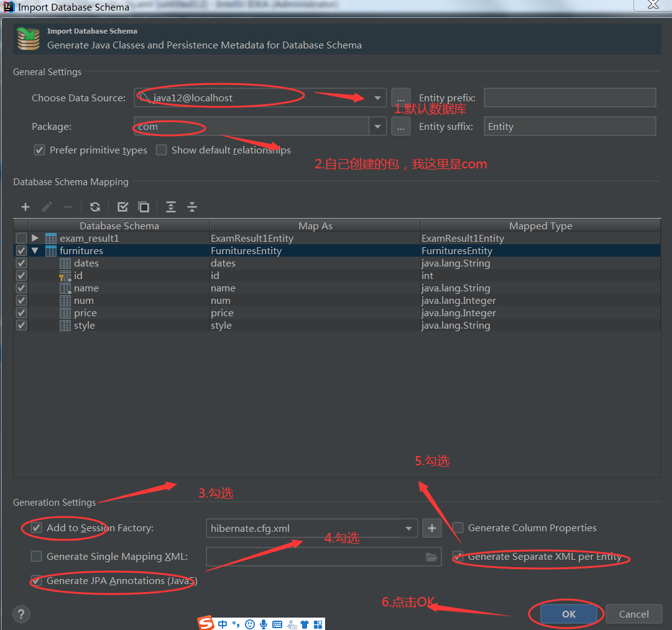Click the id primary key column icon
This screenshot has width=672, height=630.
click(65, 276)
